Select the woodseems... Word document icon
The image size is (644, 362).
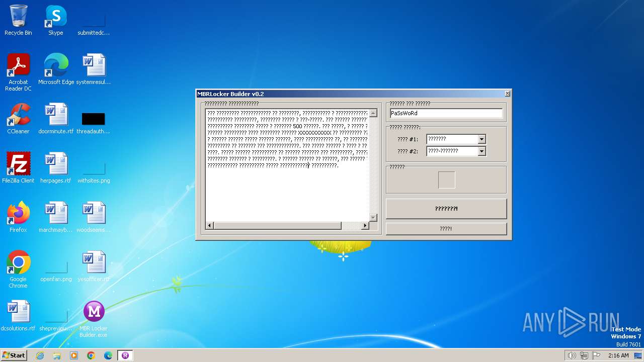pos(94,217)
